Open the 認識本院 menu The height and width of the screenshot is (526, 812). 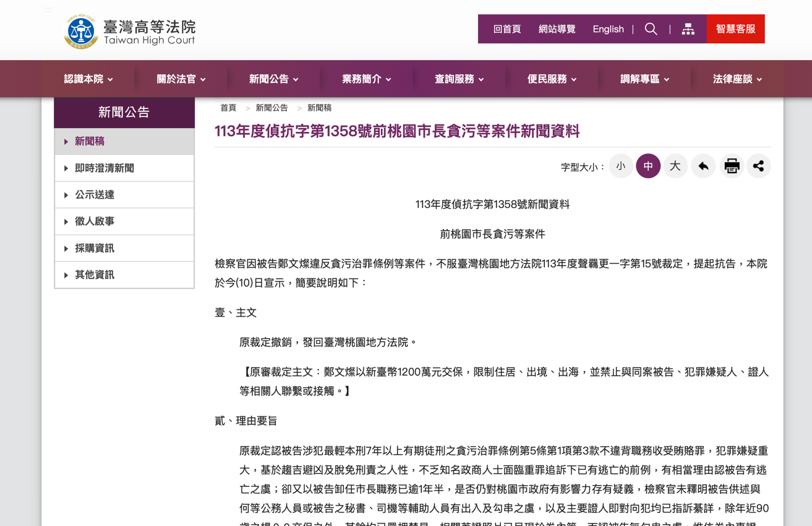pyautogui.click(x=87, y=79)
